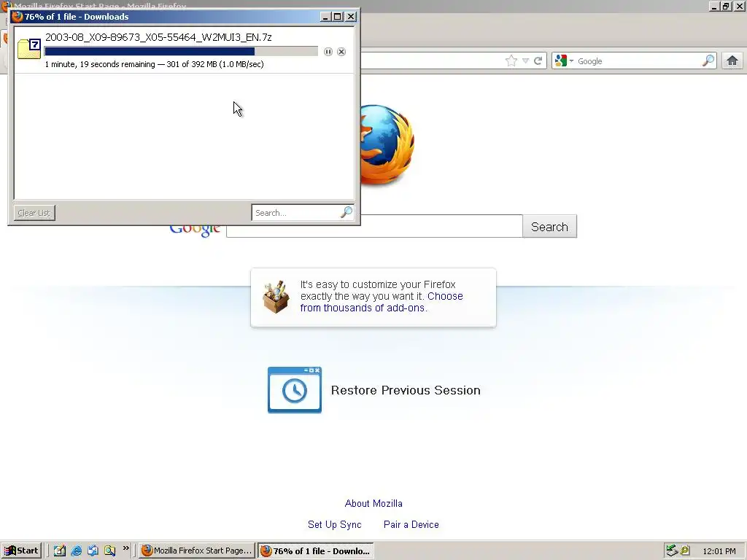Click Restore Previous Session label
747x560 pixels.
tap(406, 391)
